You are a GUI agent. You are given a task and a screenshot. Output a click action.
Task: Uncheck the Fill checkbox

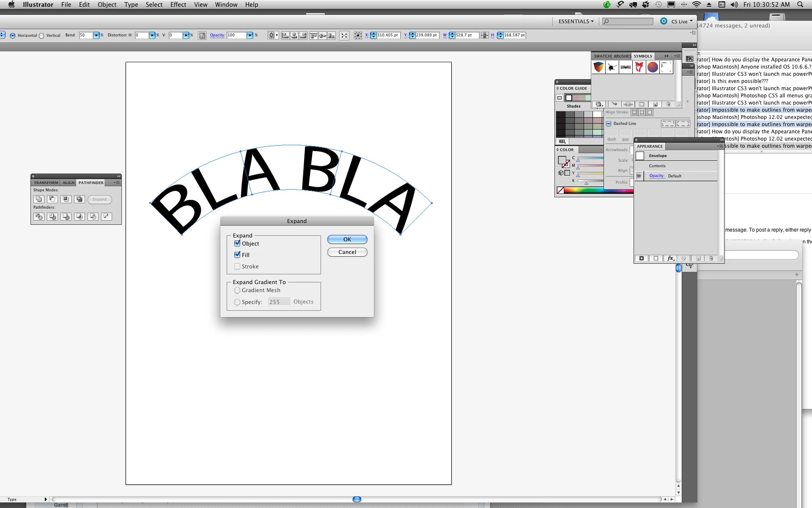[x=237, y=255]
